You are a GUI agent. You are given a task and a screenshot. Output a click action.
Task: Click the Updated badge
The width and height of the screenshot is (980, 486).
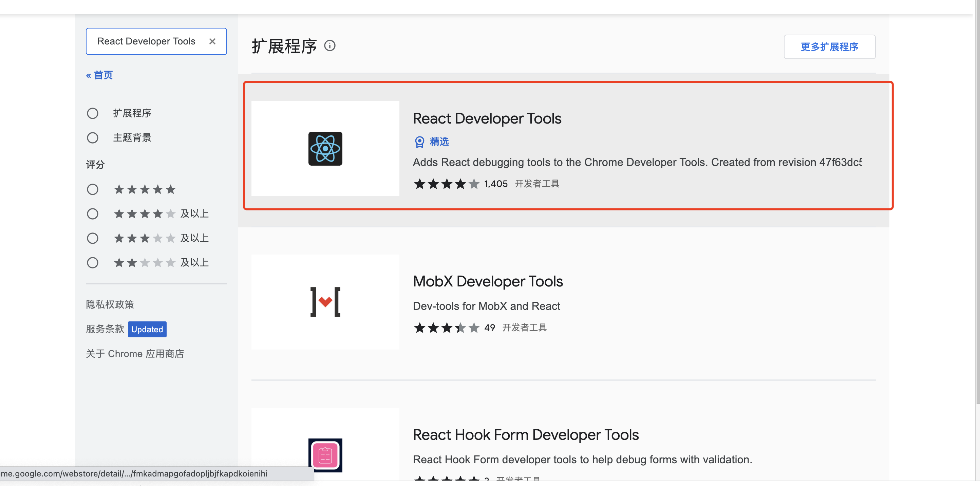click(147, 329)
